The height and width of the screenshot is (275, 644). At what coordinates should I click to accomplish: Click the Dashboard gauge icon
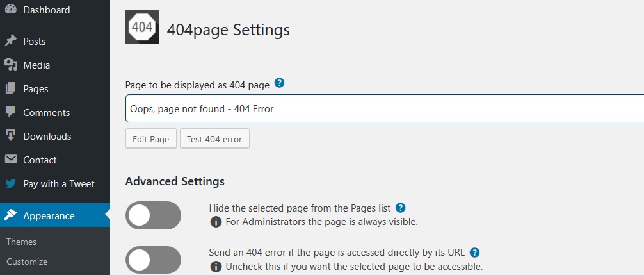point(11,9)
